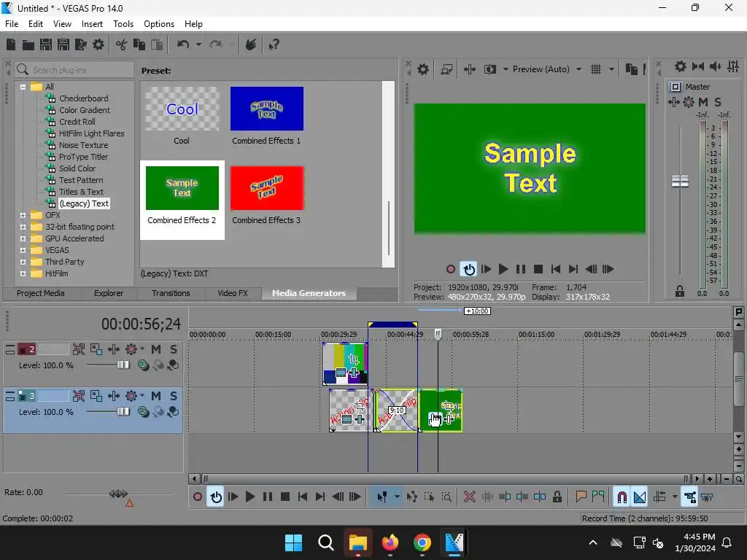Click the Cut scissors icon

[x=122, y=44]
